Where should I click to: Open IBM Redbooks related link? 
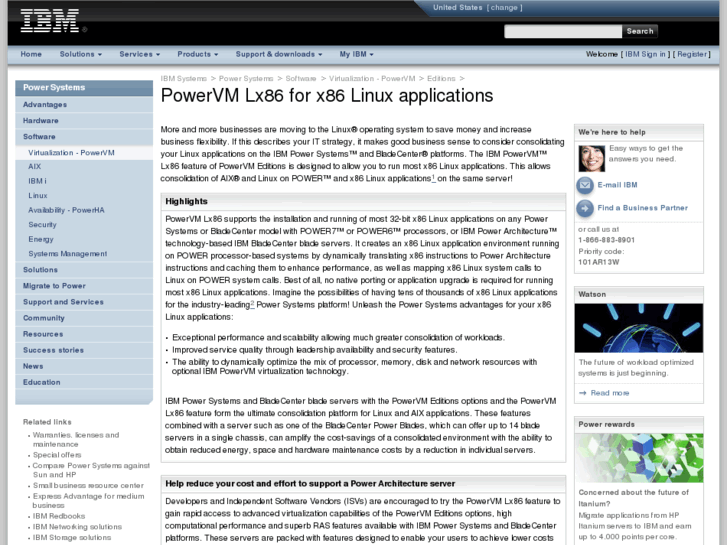(x=59, y=516)
